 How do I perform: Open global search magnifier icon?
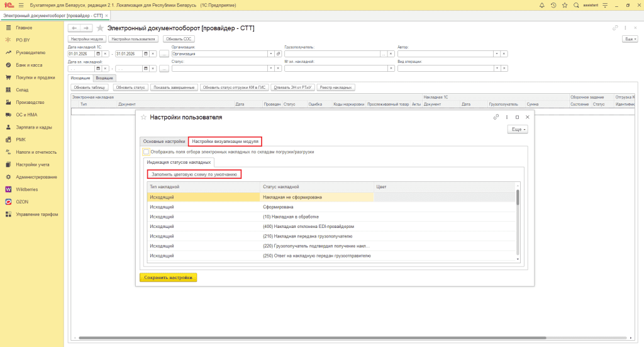click(x=575, y=5)
